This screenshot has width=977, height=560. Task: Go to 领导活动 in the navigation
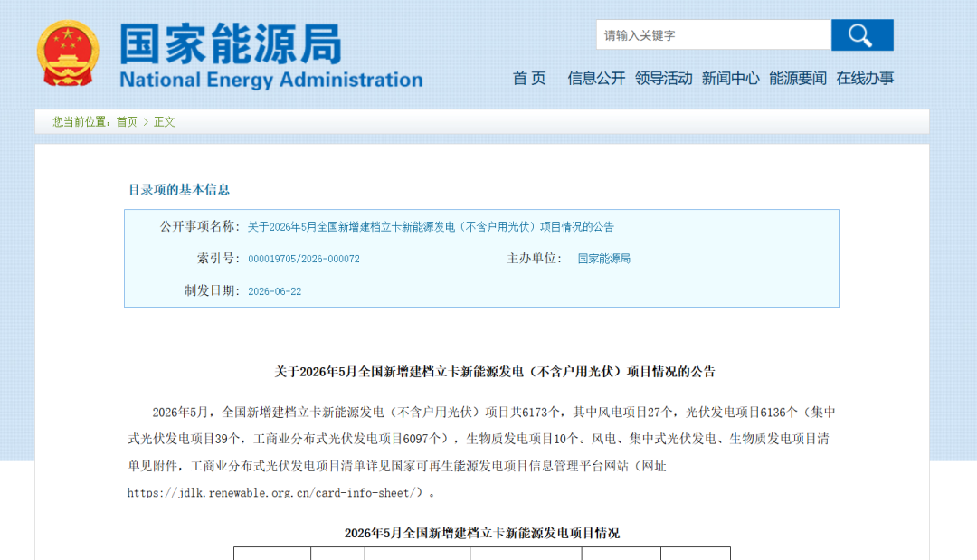(x=663, y=79)
